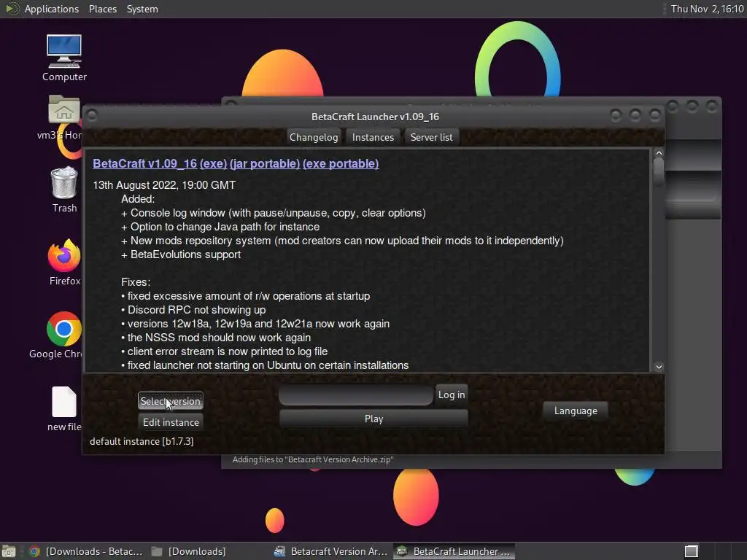Select the new file desktop icon
The width and height of the screenshot is (747, 560).
pyautogui.click(x=64, y=409)
